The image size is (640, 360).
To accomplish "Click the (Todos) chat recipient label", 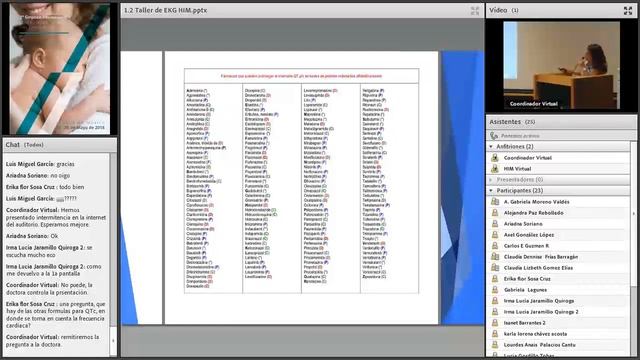I will [34, 145].
